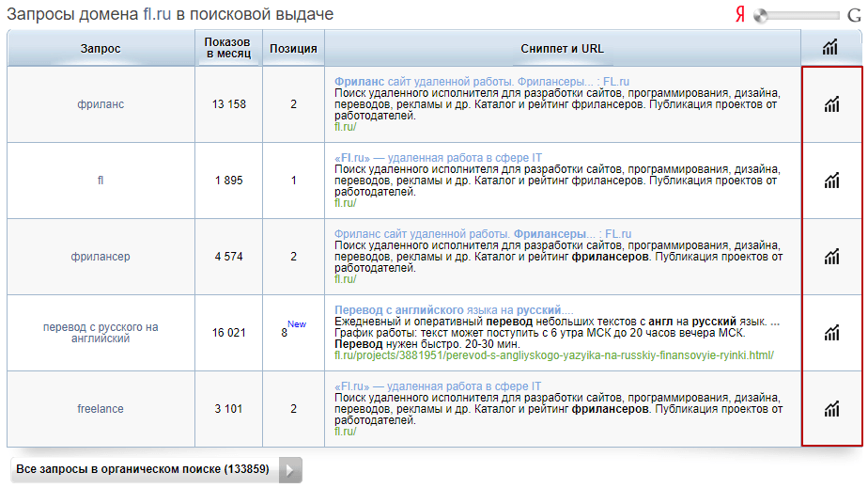Viewport: 868px width, 488px height.
Task: Open fl.ru/ URL in the freelance row
Action: coord(345,431)
